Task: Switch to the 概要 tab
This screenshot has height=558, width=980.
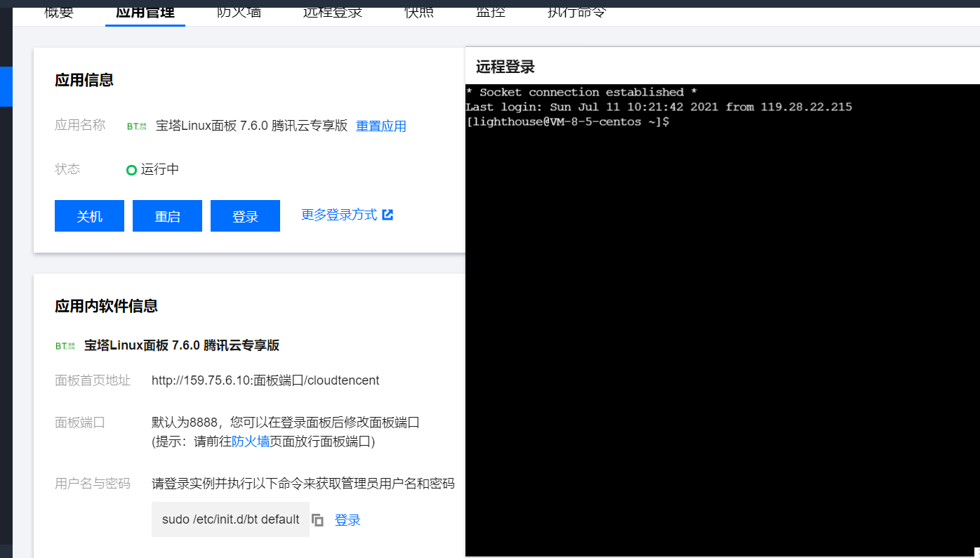Action: tap(59, 12)
